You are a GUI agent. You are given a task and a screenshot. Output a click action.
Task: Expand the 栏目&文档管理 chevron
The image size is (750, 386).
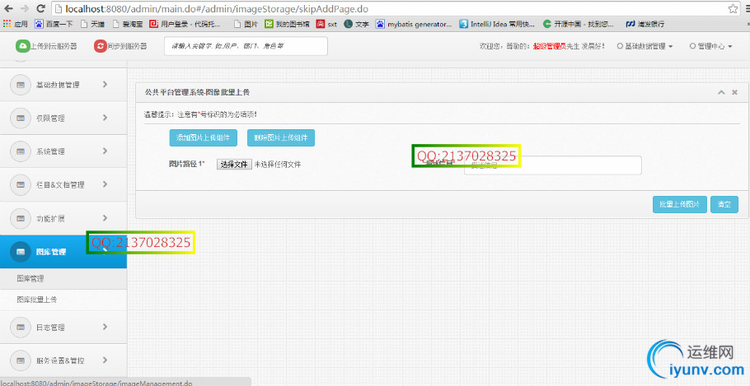pyautogui.click(x=105, y=185)
